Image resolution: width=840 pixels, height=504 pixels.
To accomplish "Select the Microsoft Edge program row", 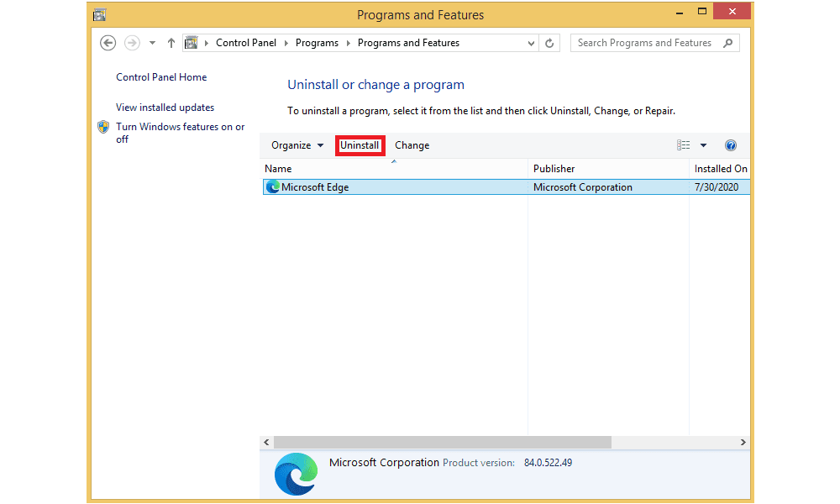I will (x=507, y=187).
